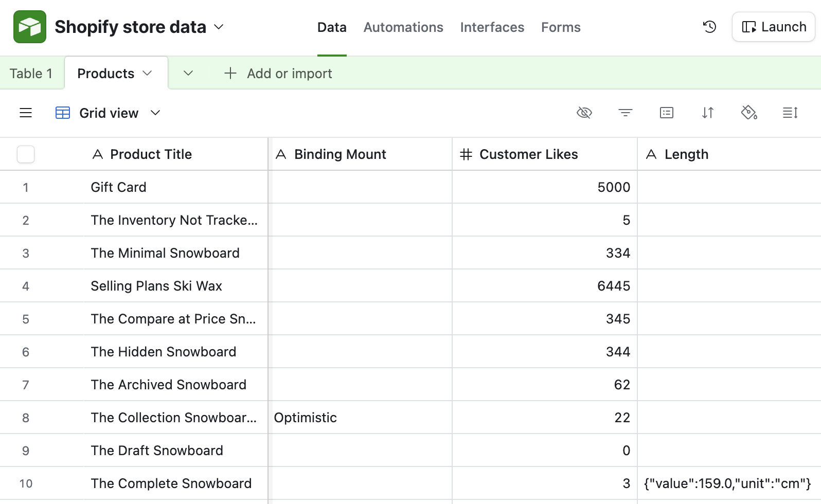The height and width of the screenshot is (504, 821).
Task: Open the Interfaces tab
Action: [x=492, y=27]
